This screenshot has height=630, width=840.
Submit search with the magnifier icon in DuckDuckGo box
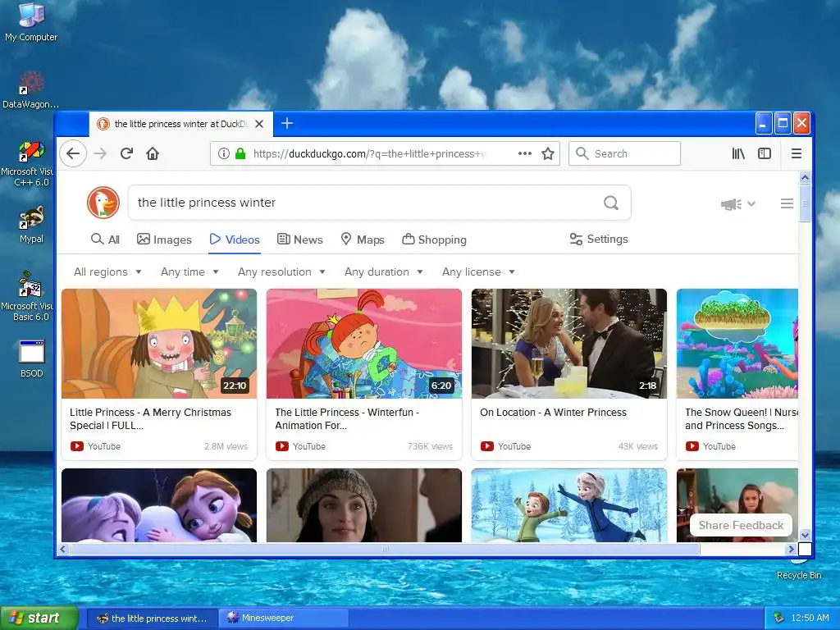611,203
